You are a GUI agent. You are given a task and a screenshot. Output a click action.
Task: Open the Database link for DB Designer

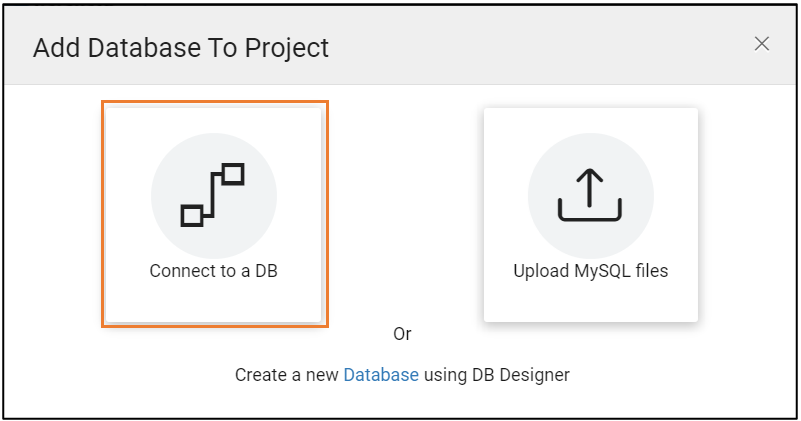pyautogui.click(x=381, y=375)
